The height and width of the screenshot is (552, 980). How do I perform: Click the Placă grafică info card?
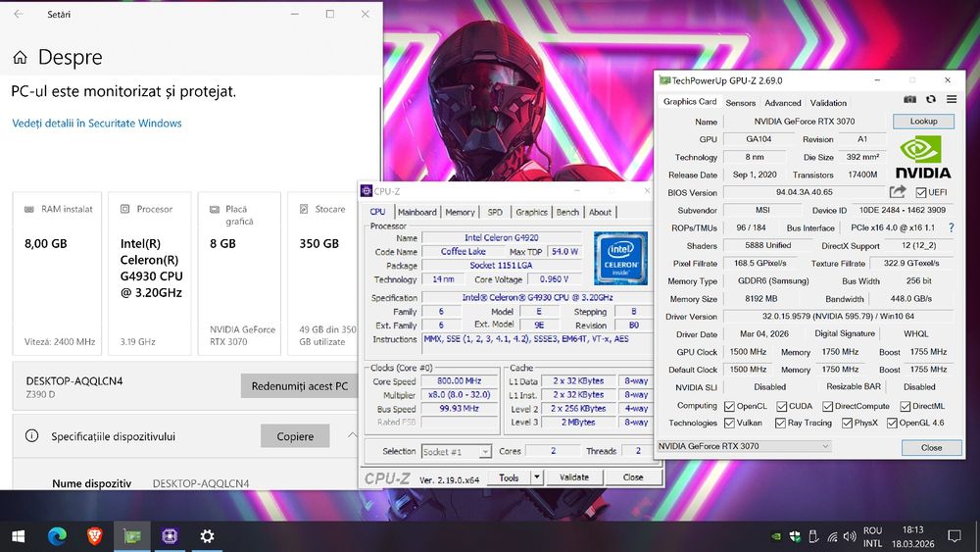(x=239, y=274)
